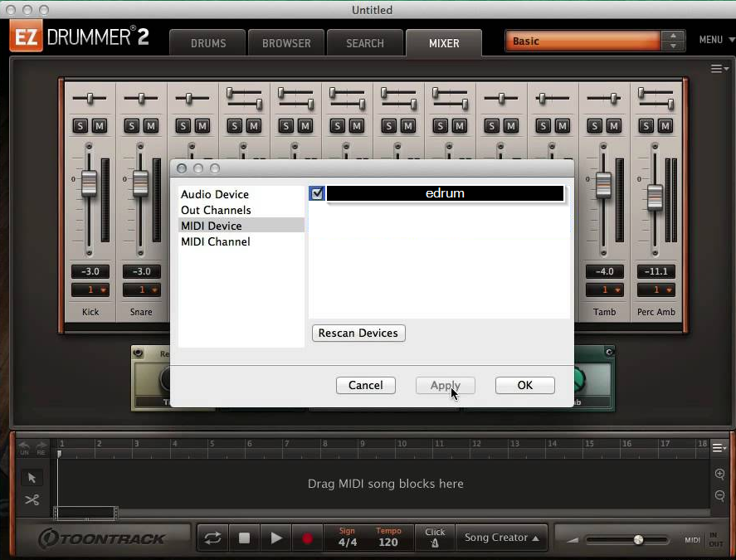Open the Basic preset selector
This screenshot has height=560, width=736.
click(x=583, y=41)
